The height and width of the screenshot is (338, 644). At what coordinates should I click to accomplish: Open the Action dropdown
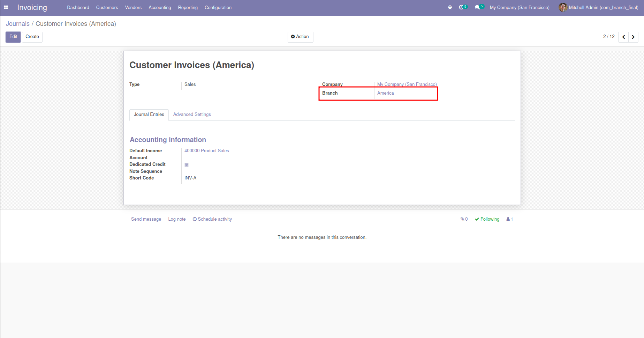[x=300, y=37]
